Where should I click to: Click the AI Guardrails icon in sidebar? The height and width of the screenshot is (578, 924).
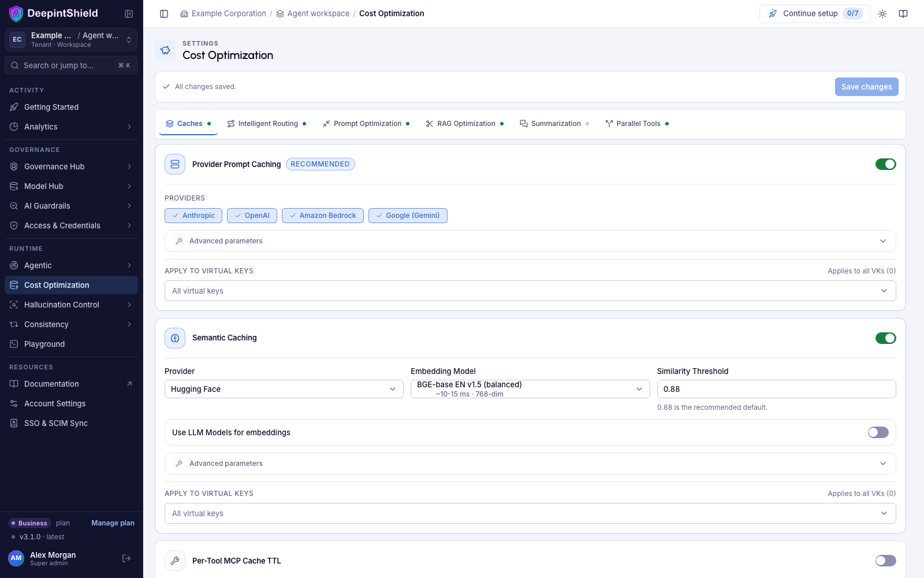[x=14, y=206]
